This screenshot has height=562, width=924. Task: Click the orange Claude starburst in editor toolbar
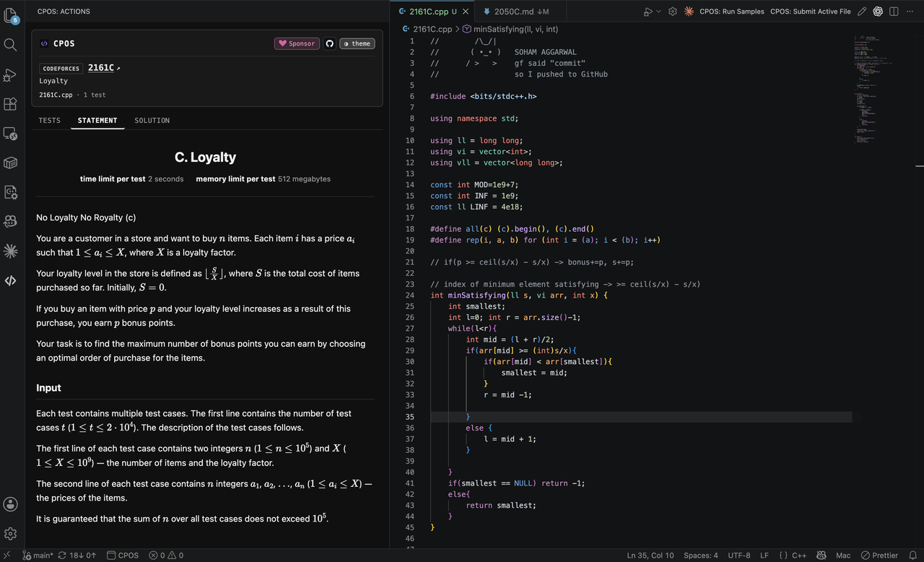689,12
